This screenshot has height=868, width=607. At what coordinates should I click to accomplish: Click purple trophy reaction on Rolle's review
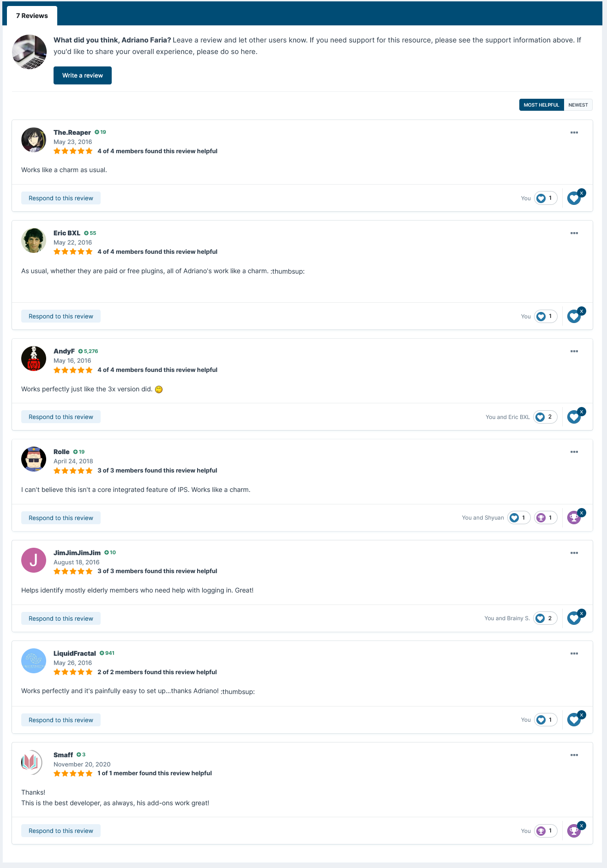(x=574, y=518)
